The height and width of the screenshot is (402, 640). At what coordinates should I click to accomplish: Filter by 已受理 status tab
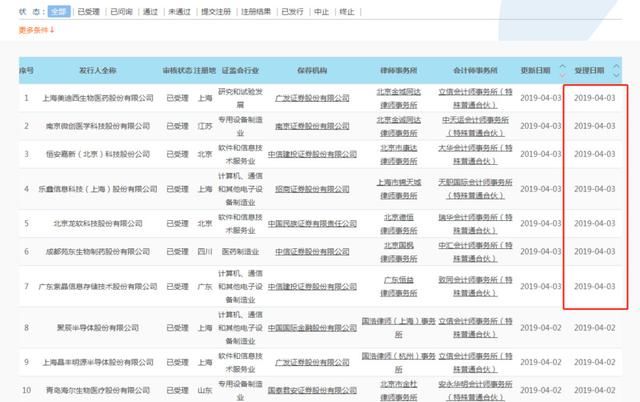tap(88, 12)
